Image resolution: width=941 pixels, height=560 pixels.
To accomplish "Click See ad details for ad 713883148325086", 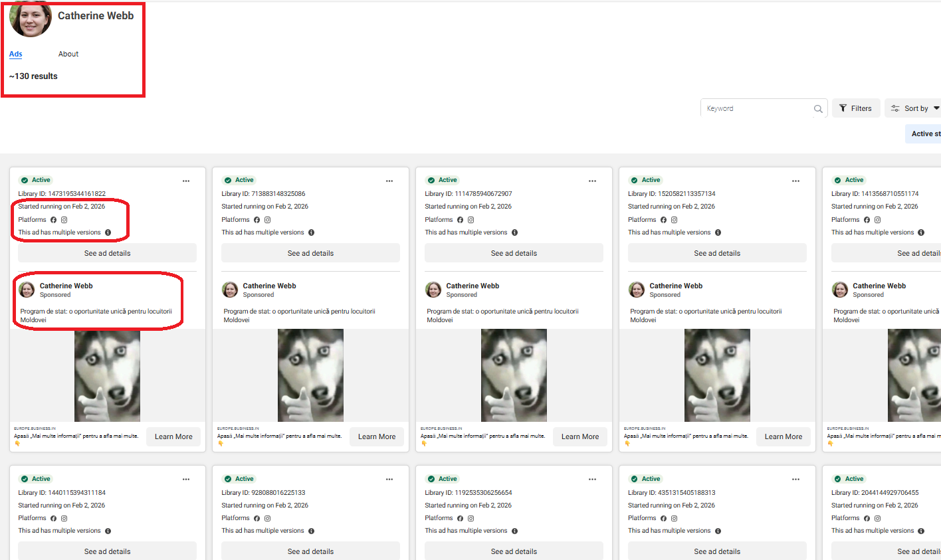I will (310, 253).
